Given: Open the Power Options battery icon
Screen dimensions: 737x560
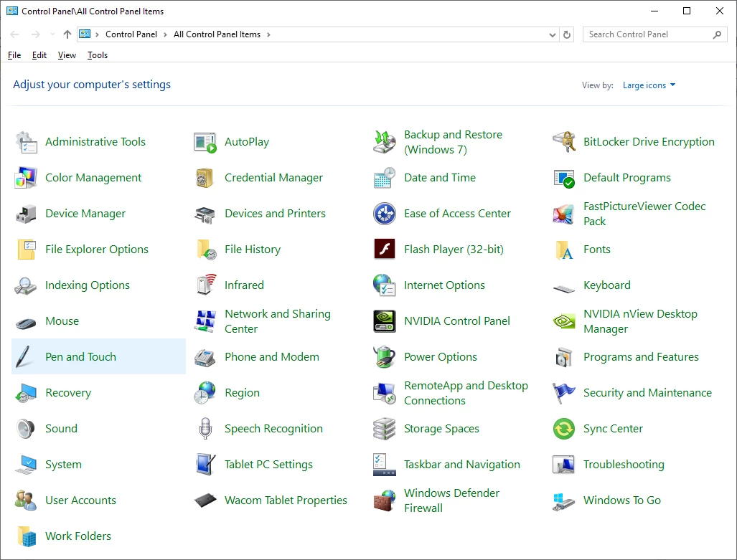Looking at the screenshot, I should point(385,357).
